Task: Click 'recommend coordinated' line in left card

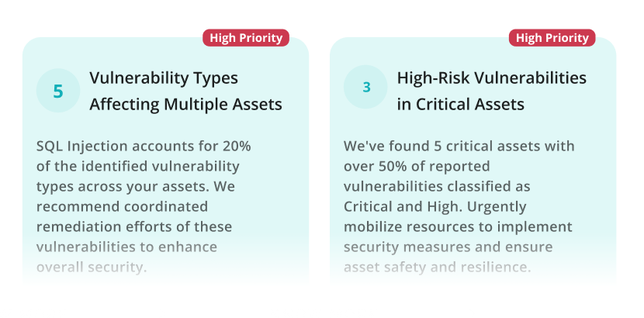Action: click(122, 206)
